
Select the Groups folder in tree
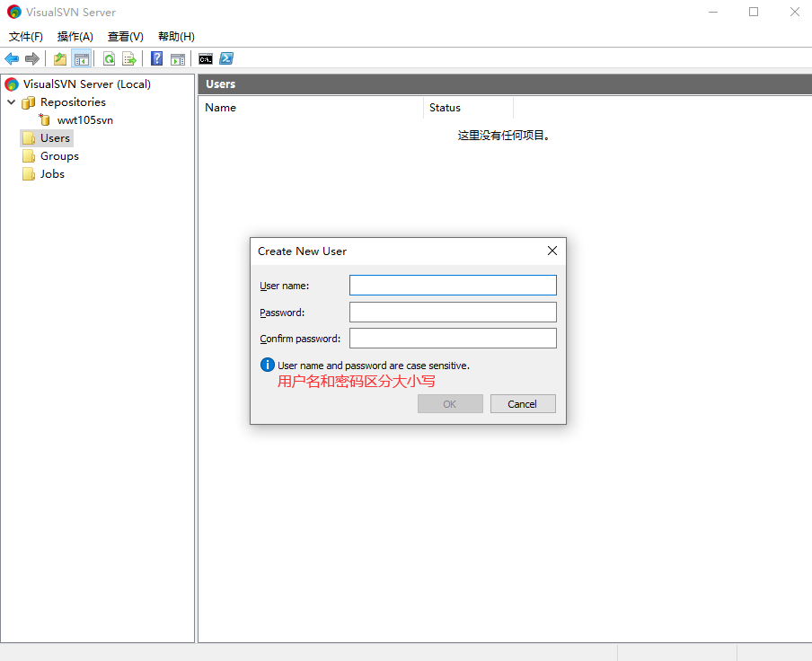click(x=59, y=156)
